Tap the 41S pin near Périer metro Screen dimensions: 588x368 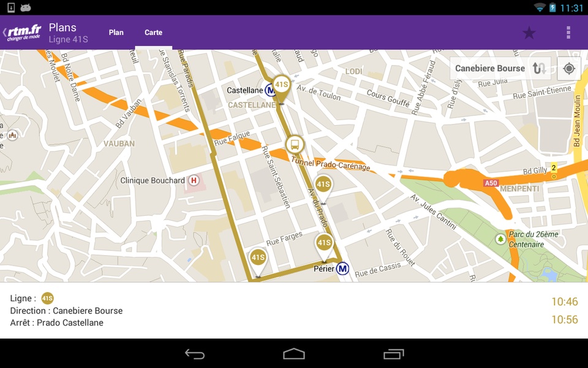(x=324, y=247)
